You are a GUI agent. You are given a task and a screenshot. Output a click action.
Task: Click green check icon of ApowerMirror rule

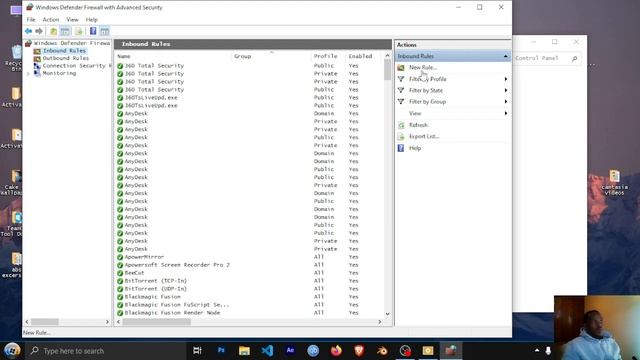[120, 257]
